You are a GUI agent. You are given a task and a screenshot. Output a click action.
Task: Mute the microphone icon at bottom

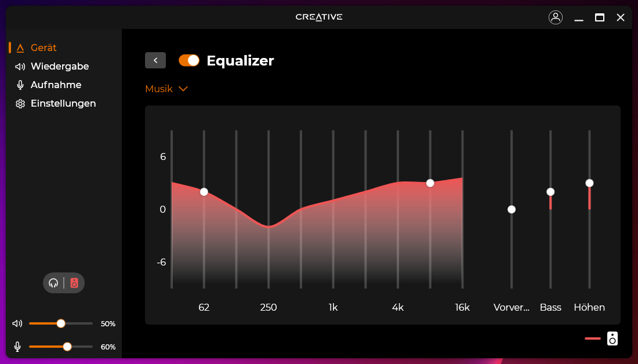tap(17, 347)
